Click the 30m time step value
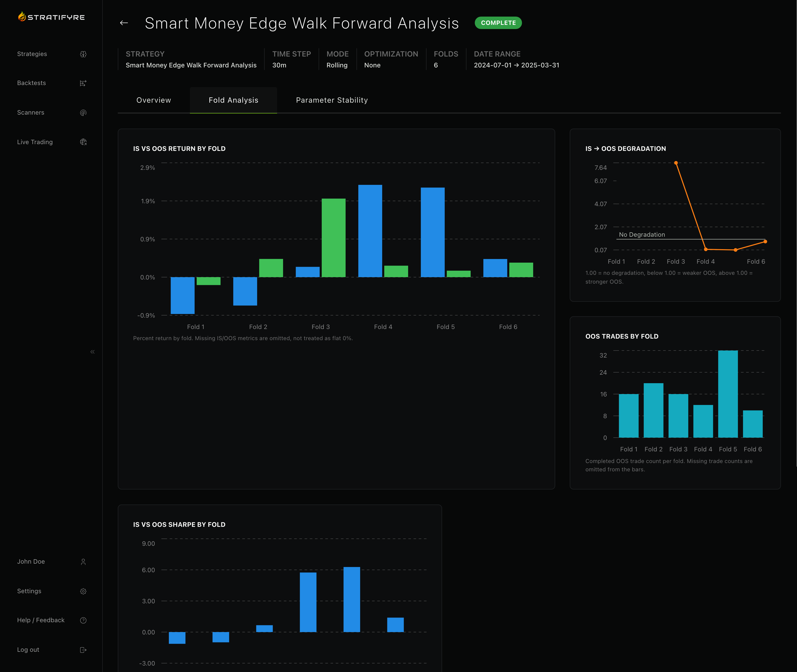 [279, 65]
